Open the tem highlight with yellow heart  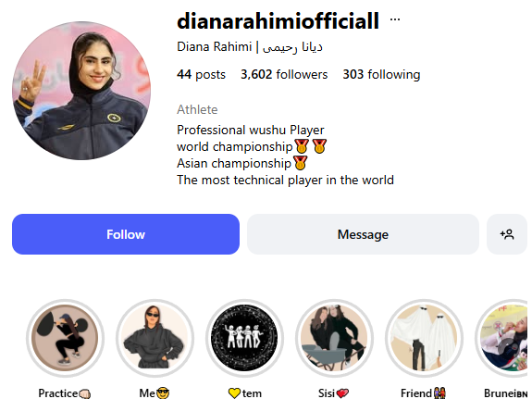point(244,338)
